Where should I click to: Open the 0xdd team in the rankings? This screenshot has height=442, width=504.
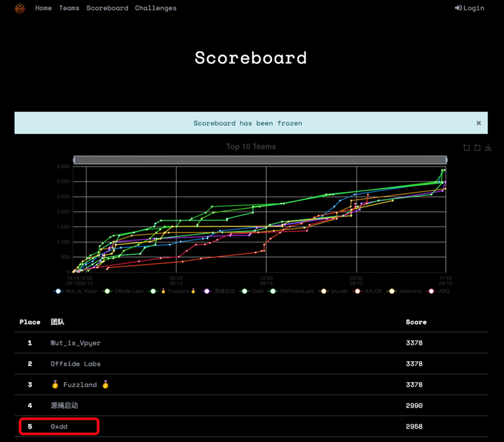pos(59,427)
